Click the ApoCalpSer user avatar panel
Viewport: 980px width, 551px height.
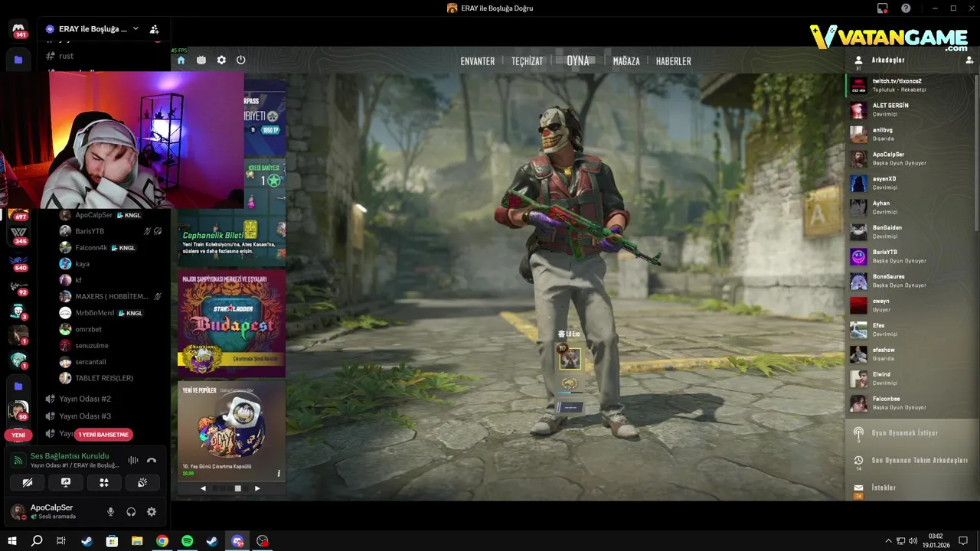point(54,511)
